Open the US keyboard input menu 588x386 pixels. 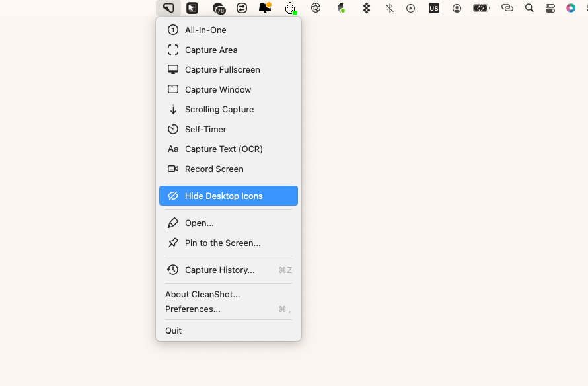[x=434, y=8]
